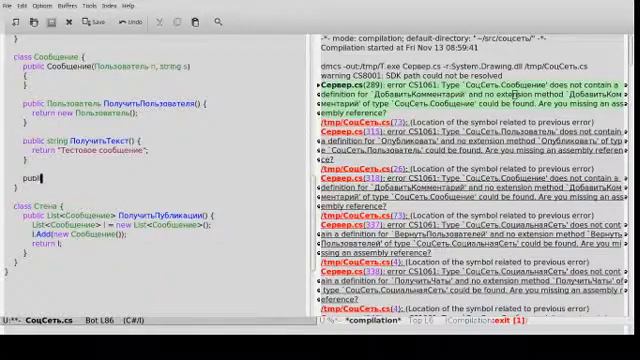Open /tmp/СоцСеть.cs(26) symbol location link
The height and width of the screenshot is (360, 640).
[363, 169]
